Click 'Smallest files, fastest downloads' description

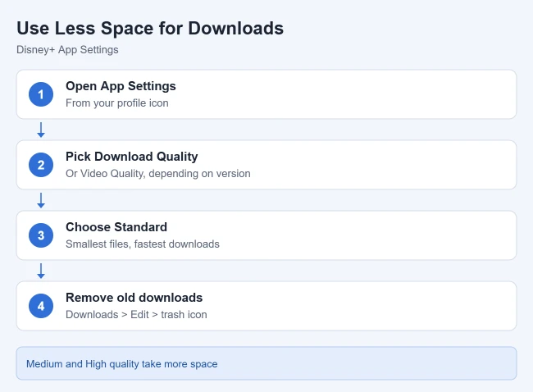pos(143,244)
